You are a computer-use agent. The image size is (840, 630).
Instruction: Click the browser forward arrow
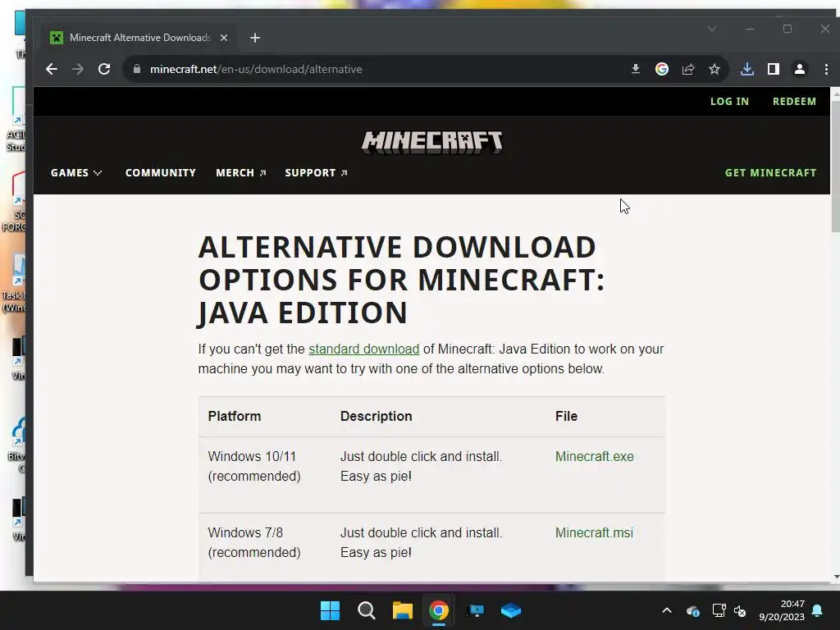(78, 69)
